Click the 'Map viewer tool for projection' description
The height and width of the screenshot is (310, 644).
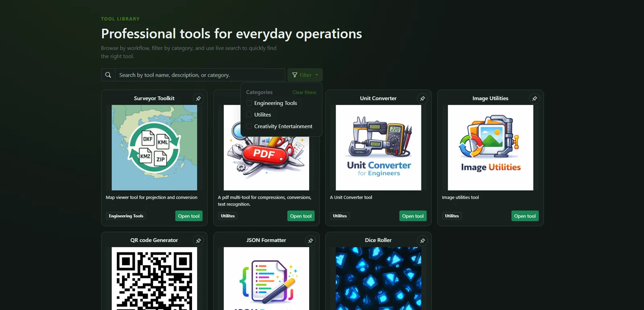(x=152, y=198)
